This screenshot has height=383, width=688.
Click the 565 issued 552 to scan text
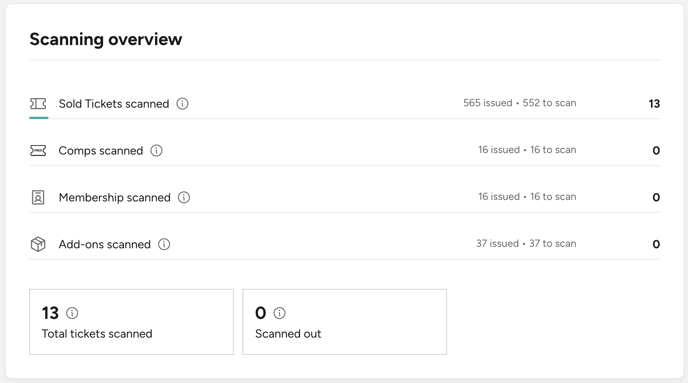click(x=520, y=103)
